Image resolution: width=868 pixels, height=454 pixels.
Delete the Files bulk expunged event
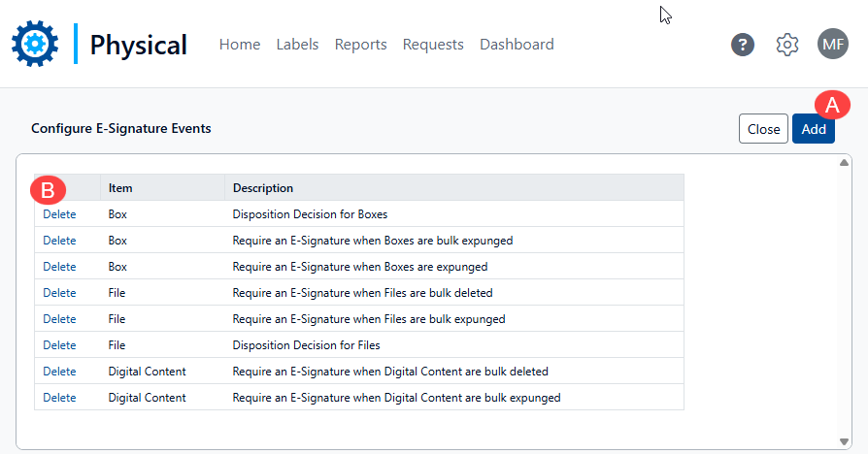point(59,319)
